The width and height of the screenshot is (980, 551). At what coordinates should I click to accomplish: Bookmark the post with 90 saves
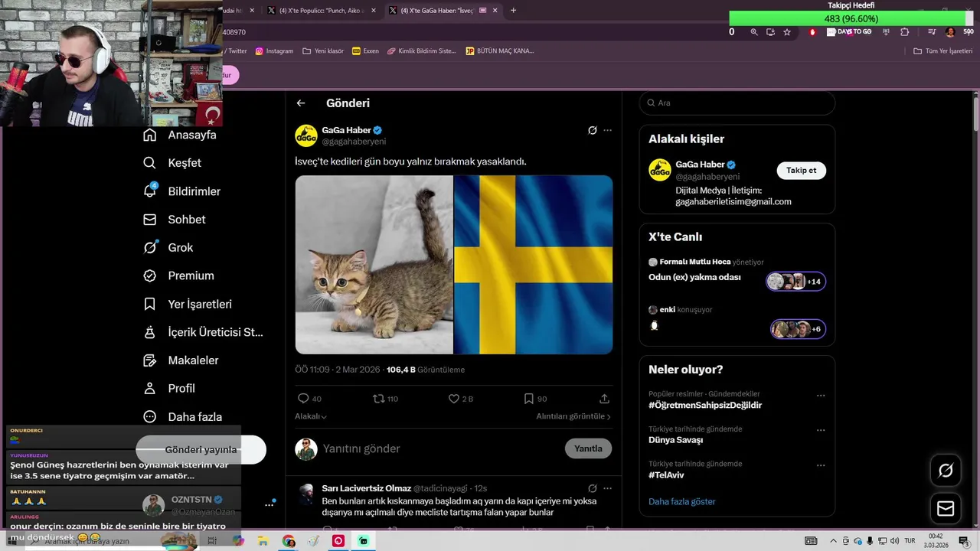[535, 399]
